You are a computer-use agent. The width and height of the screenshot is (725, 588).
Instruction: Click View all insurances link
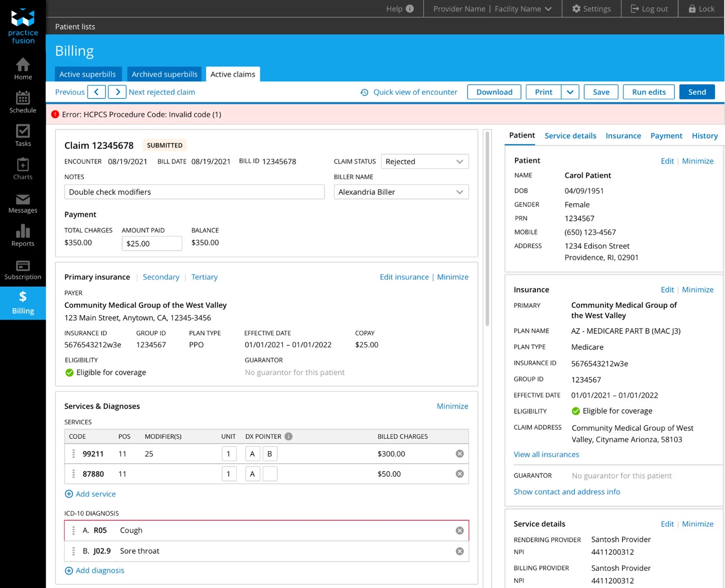(x=546, y=454)
